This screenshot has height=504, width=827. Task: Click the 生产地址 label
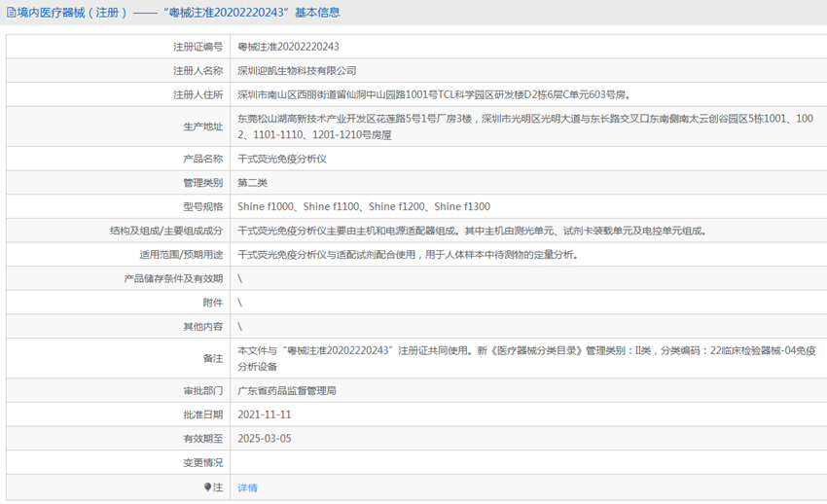click(203, 126)
